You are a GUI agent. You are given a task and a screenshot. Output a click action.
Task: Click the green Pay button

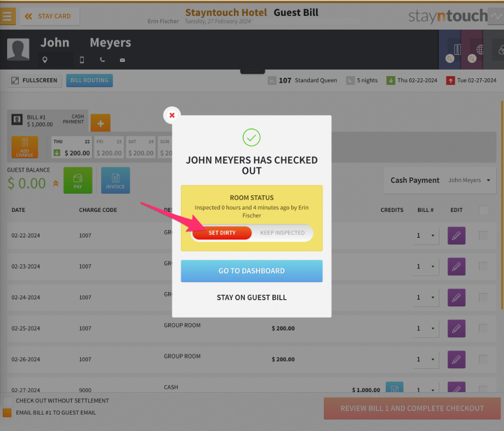pos(78,180)
